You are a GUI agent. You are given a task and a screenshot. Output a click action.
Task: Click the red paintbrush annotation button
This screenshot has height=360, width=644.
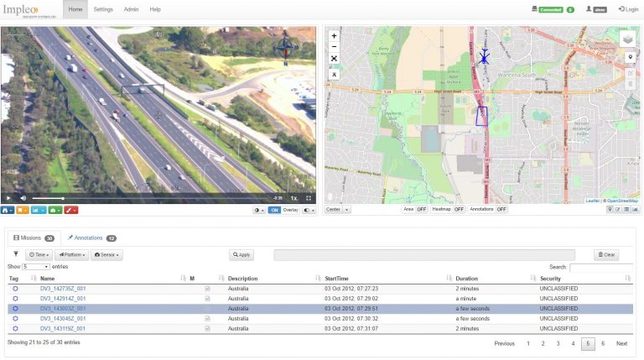click(x=71, y=210)
